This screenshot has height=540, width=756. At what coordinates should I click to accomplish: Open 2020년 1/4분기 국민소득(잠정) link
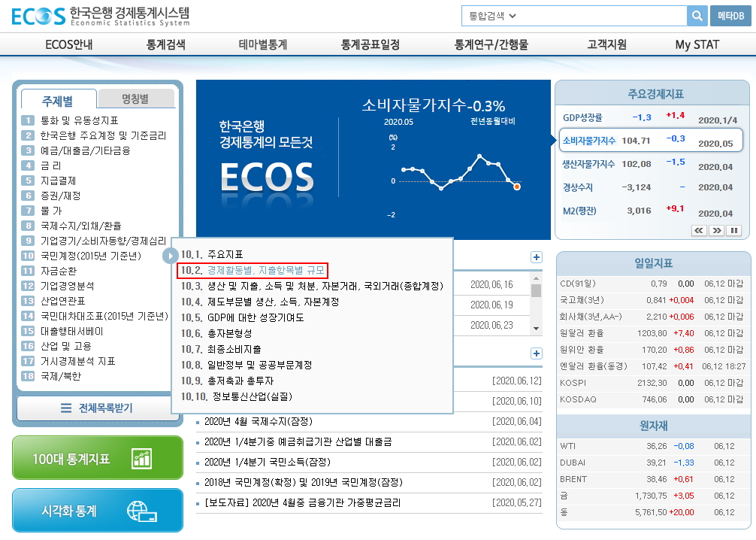(x=268, y=463)
